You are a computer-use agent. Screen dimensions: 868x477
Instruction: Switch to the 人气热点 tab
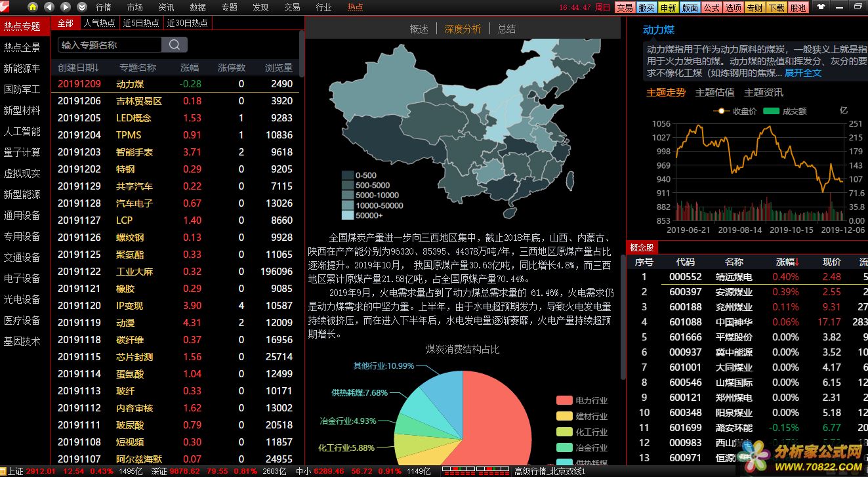click(x=100, y=22)
